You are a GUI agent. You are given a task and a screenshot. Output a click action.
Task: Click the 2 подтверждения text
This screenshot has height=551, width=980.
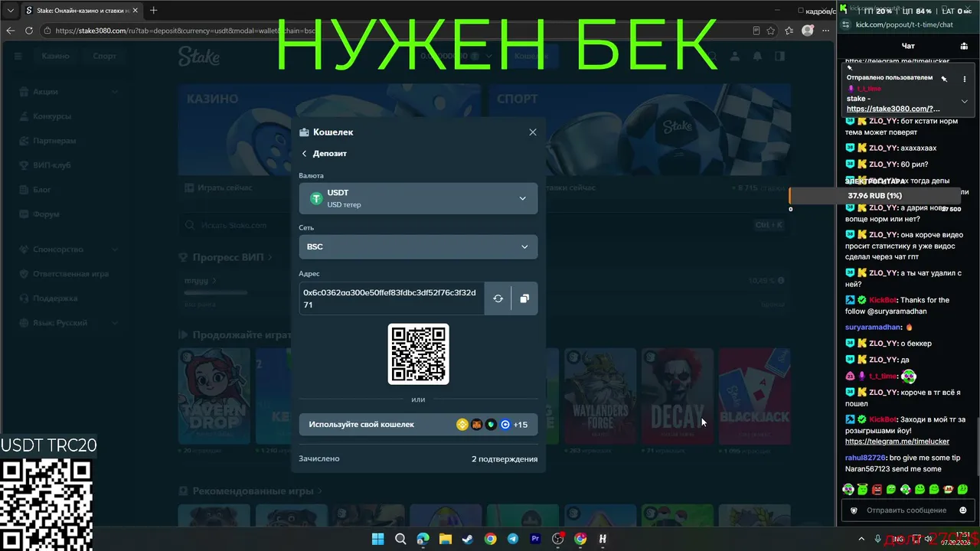[505, 459]
